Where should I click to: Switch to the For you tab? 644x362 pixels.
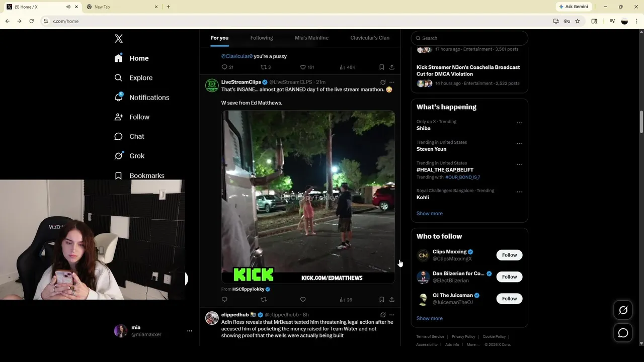click(219, 38)
